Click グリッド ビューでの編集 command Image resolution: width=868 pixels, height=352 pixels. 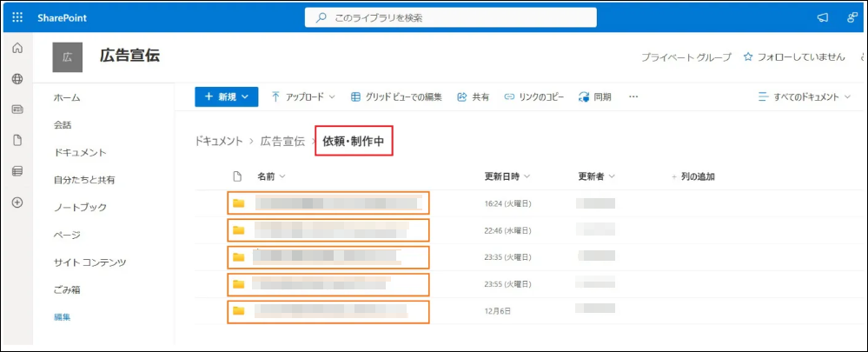[x=396, y=96]
